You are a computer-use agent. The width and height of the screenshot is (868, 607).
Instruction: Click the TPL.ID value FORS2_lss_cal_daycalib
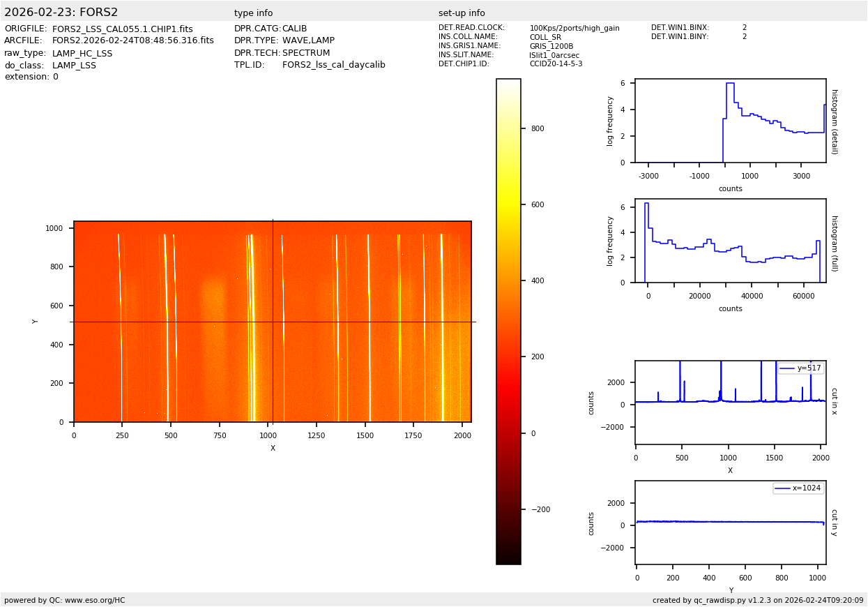click(333, 65)
